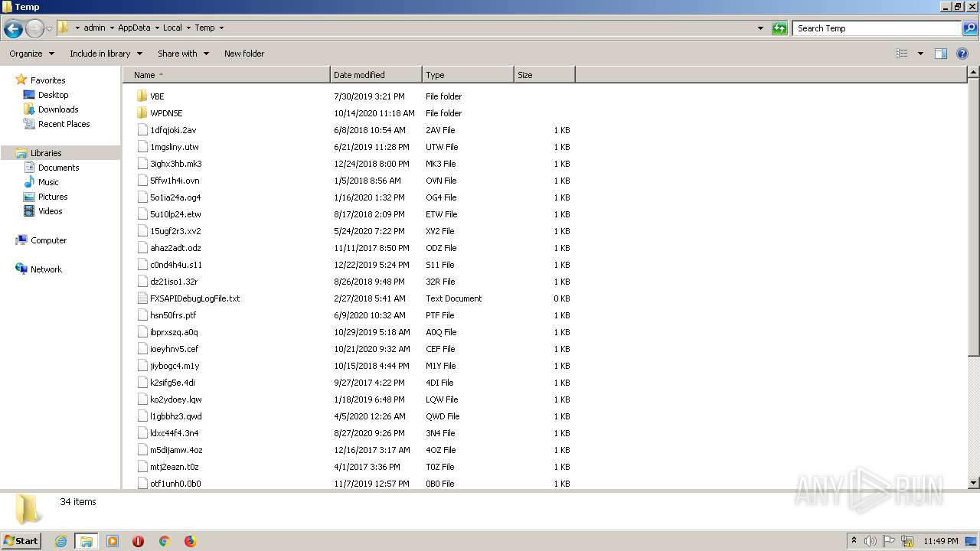
Task: Open Windows Media Player from the taskbar
Action: 113,541
